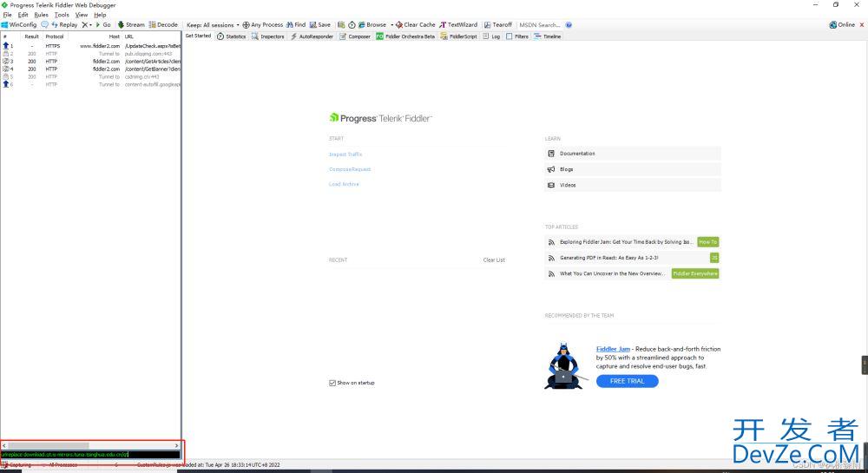
Task: Open the Edit menu
Action: pyautogui.click(x=23, y=15)
